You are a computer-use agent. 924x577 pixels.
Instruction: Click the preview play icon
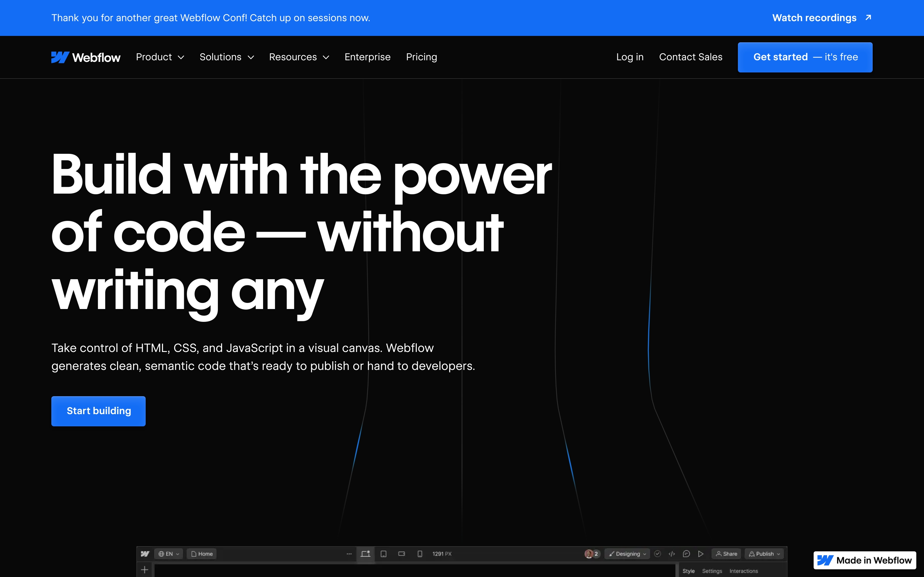[x=701, y=554]
